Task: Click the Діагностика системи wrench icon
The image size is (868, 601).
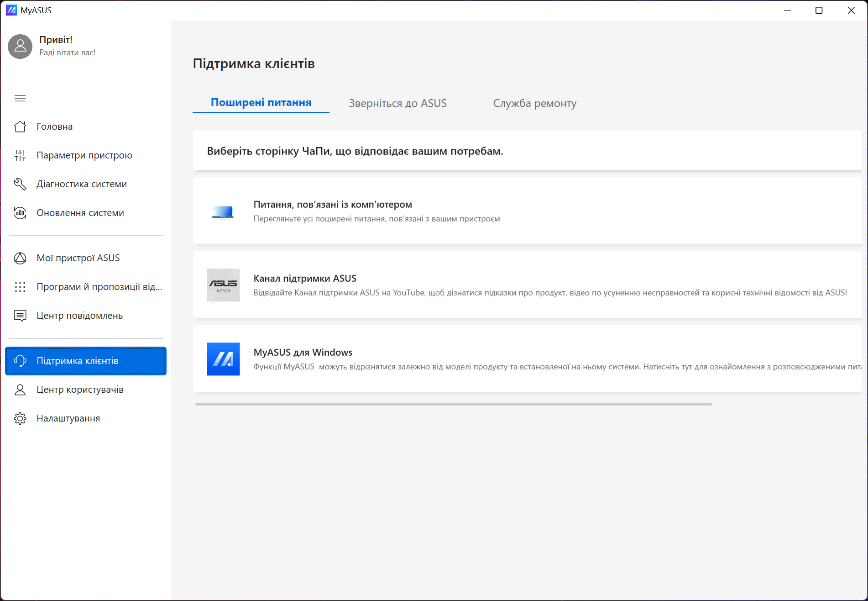Action: [x=20, y=184]
